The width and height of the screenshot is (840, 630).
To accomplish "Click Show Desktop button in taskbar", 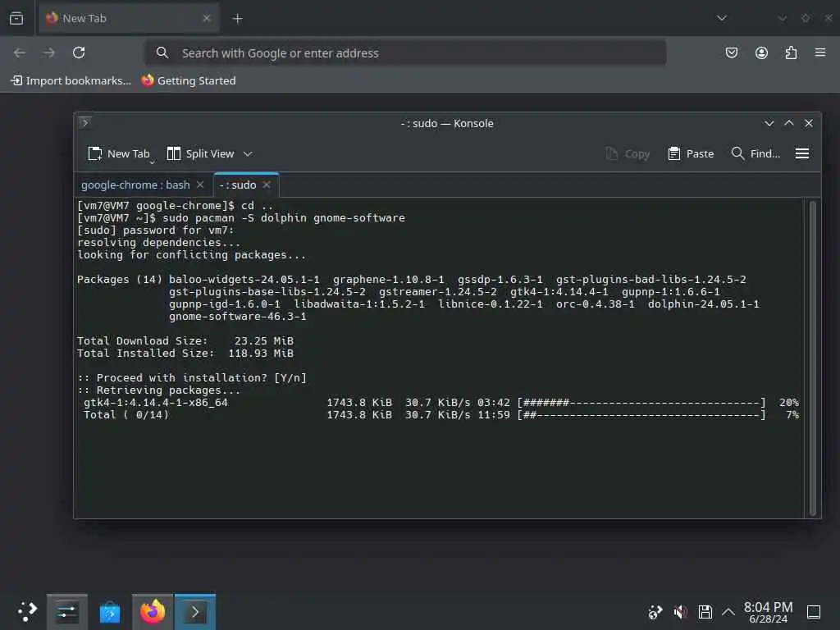I will 814,611.
